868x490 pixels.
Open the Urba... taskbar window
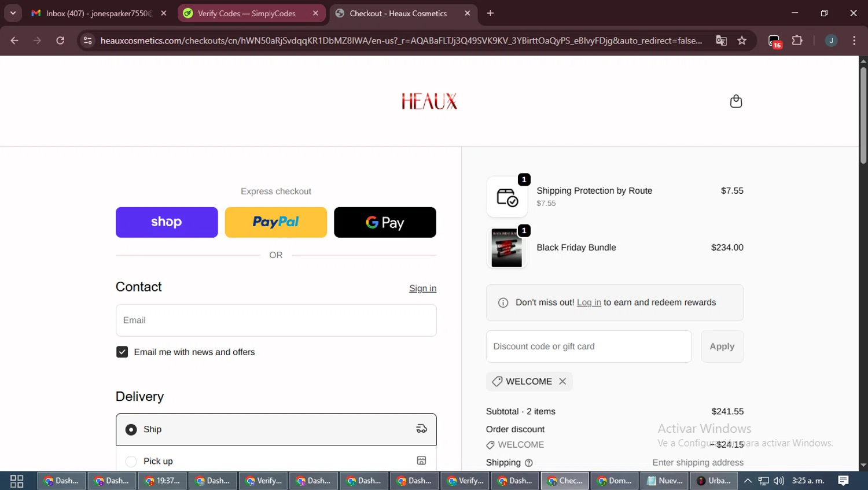pyautogui.click(x=714, y=481)
